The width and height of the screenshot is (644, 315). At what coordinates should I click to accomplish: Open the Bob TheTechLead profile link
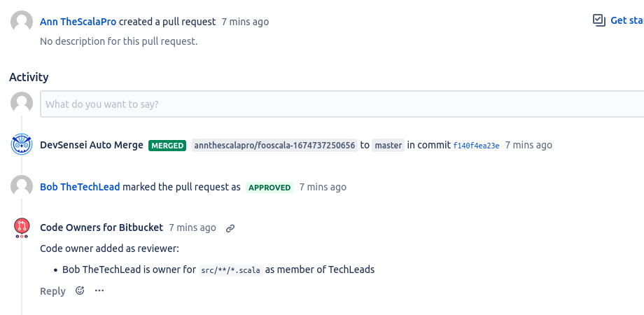tap(80, 187)
